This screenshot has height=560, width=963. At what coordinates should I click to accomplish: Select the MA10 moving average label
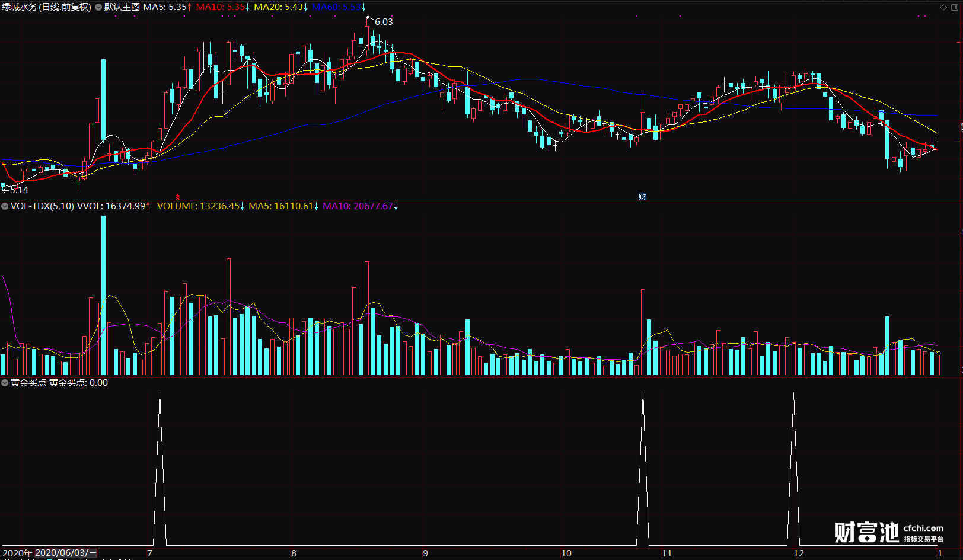point(220,7)
